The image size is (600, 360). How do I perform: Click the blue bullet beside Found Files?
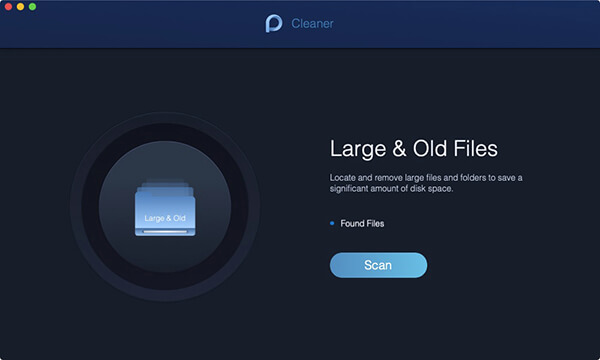tap(332, 223)
